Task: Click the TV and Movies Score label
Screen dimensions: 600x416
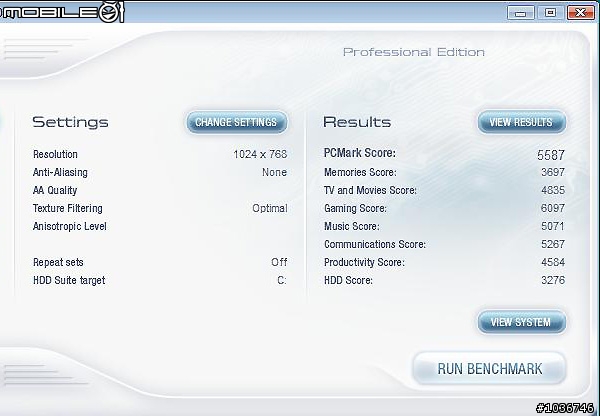Action: [x=370, y=190]
